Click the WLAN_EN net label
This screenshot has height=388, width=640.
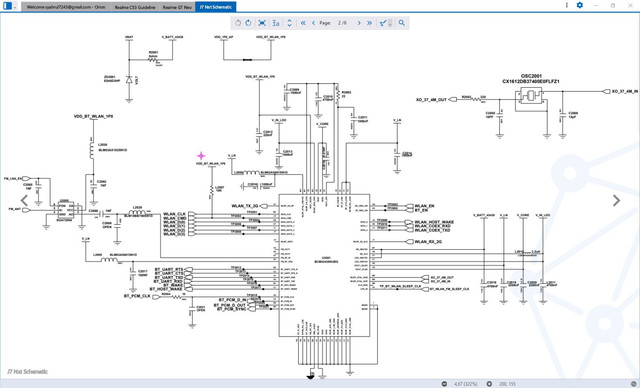[x=424, y=206]
